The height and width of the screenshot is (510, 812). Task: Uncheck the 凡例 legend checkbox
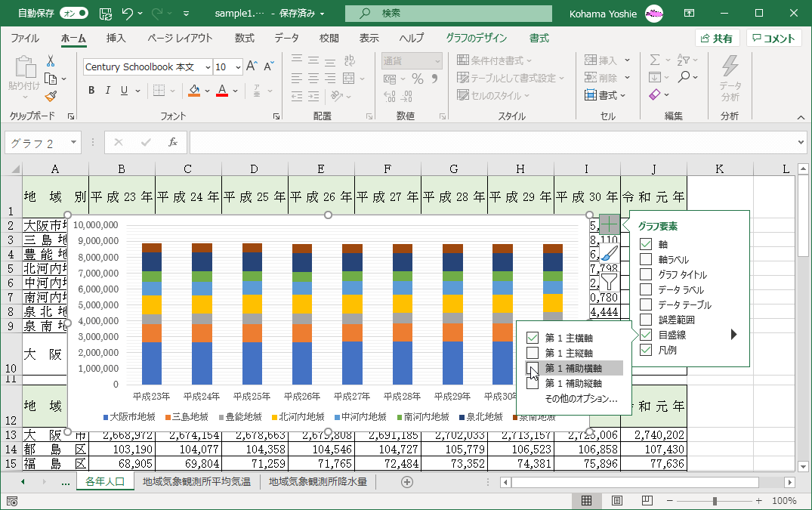tap(646, 350)
